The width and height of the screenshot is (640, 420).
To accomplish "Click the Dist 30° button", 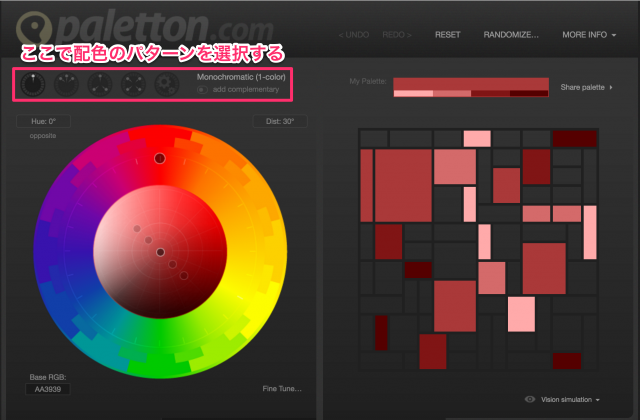I will click(x=279, y=122).
